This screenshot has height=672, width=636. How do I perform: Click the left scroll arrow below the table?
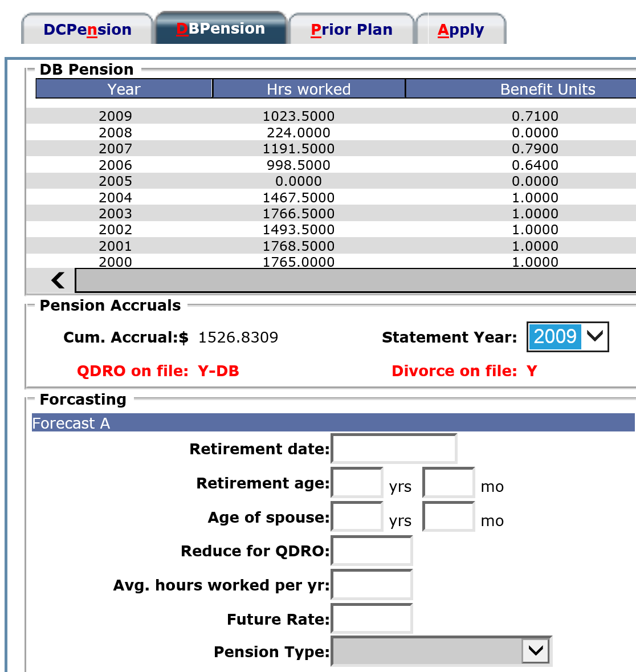pos(57,280)
